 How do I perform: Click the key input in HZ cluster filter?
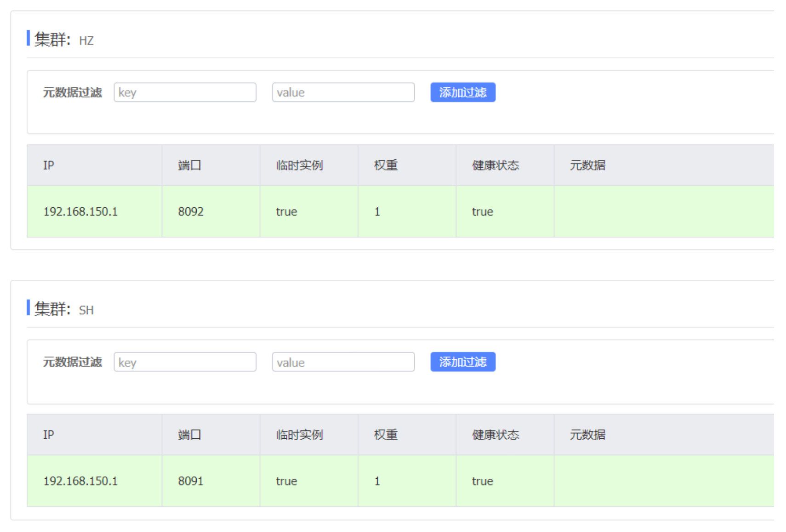coord(185,92)
